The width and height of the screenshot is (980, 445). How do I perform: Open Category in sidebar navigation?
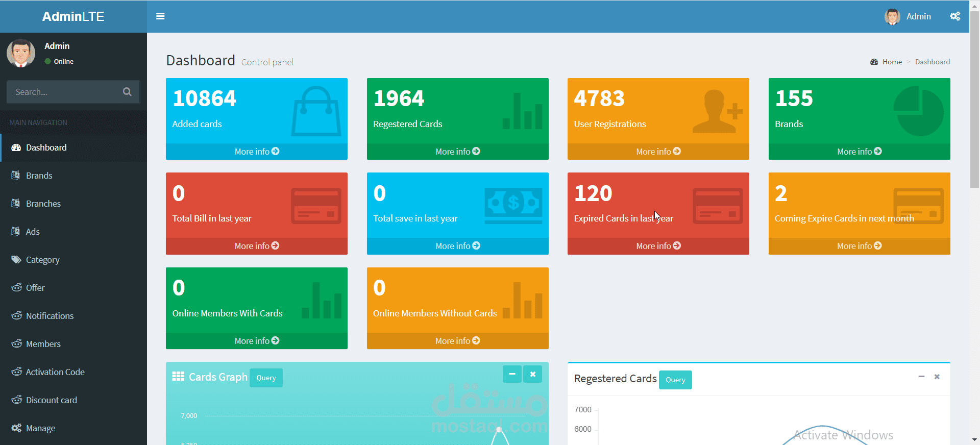click(73, 260)
